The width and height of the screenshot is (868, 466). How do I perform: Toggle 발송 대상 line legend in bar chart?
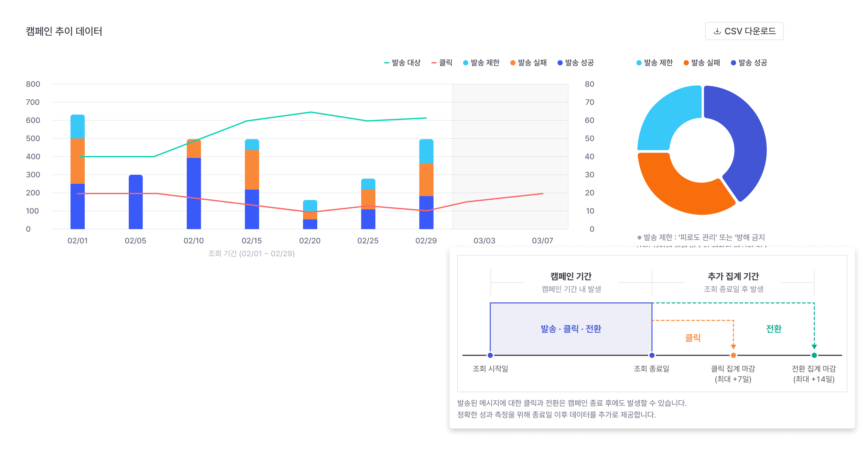[x=402, y=63]
